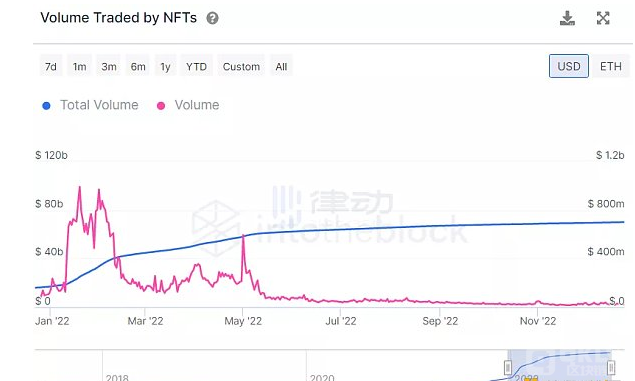Expand the chart to fullscreen
635x381 pixels.
[x=603, y=18]
